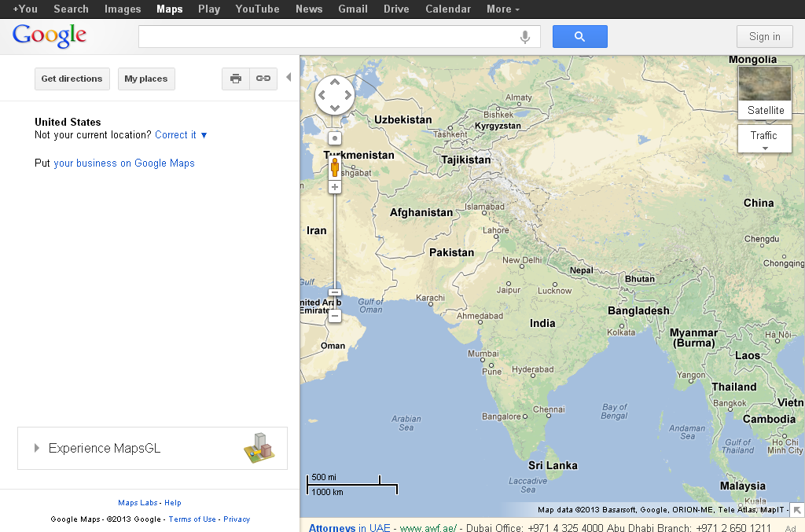805x532 pixels.
Task: Open the Print map icon
Action: 235,79
